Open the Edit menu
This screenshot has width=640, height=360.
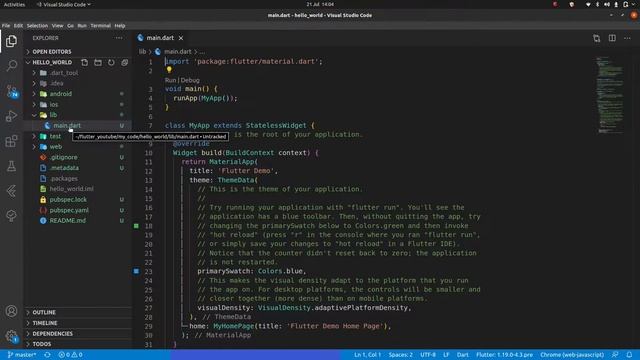click(18, 26)
